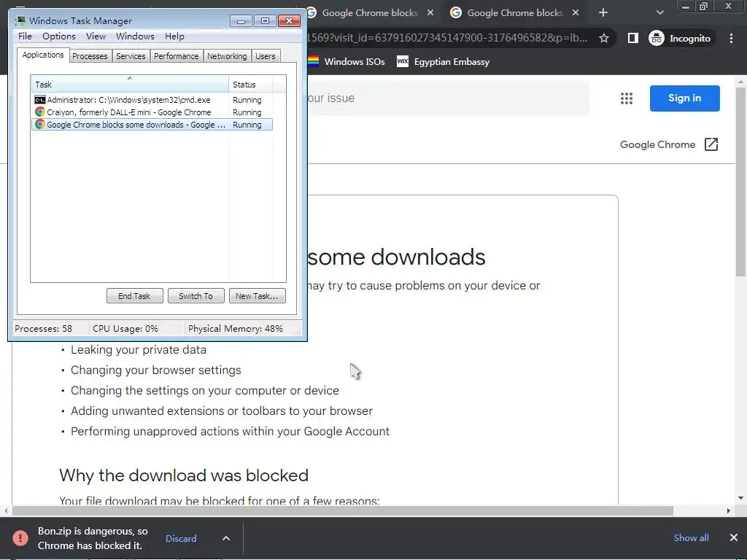The height and width of the screenshot is (560, 747).
Task: Click Running status for cmd.exe task
Action: coord(247,100)
